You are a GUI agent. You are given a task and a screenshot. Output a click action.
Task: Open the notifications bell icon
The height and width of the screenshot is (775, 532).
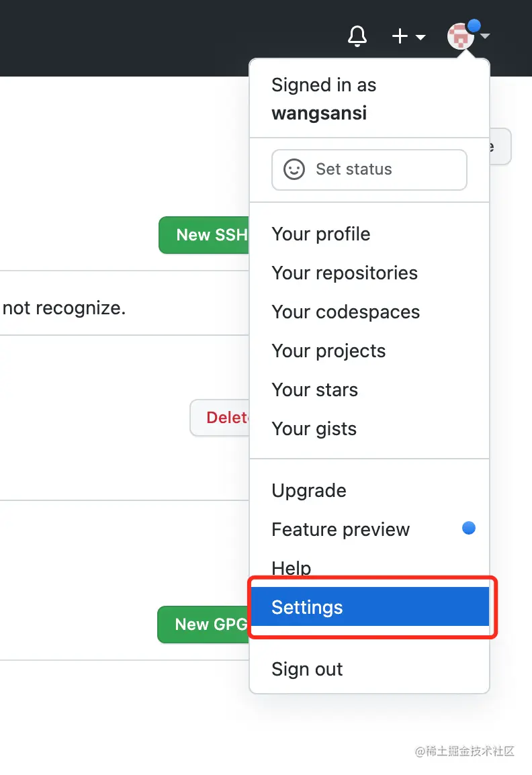pyautogui.click(x=357, y=36)
